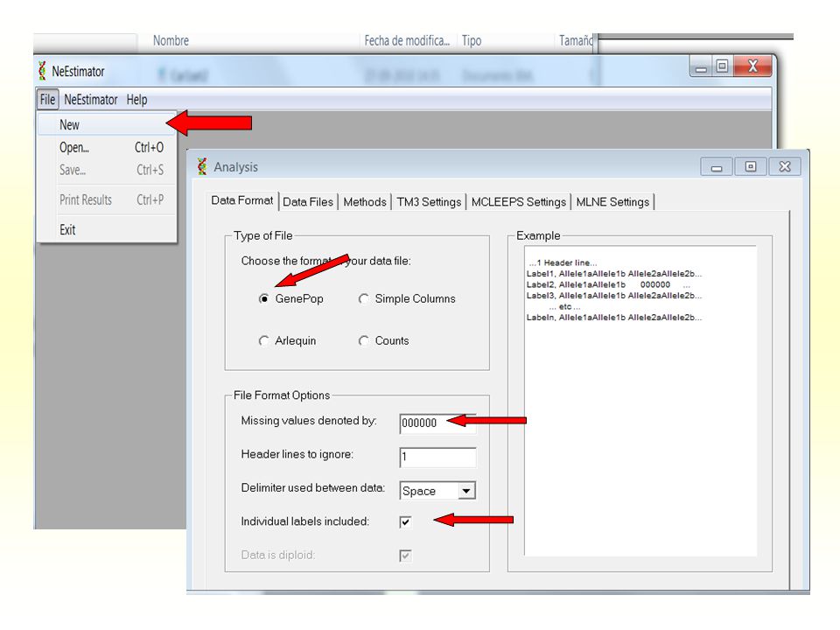Select the Simple Columns format option
The width and height of the screenshot is (840, 630).
[x=364, y=299]
